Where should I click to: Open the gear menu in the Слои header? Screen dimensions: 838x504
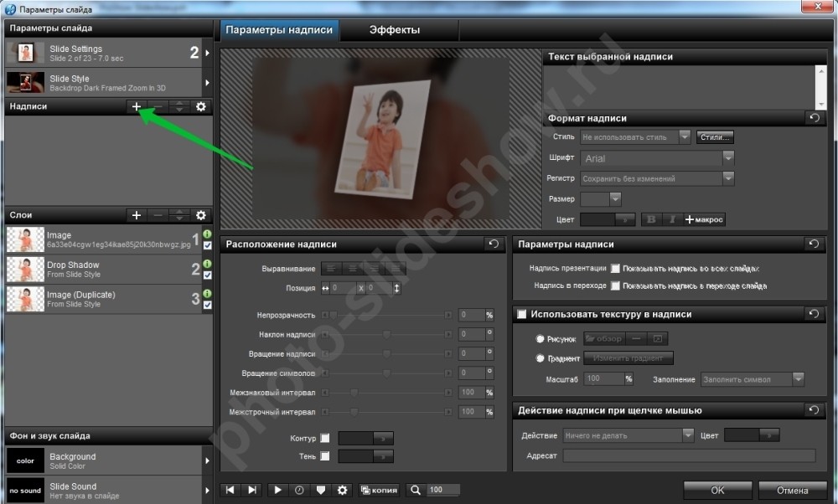[x=201, y=215]
